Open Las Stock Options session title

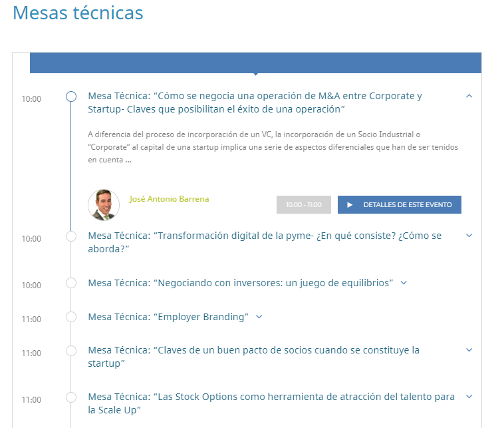[271, 403]
